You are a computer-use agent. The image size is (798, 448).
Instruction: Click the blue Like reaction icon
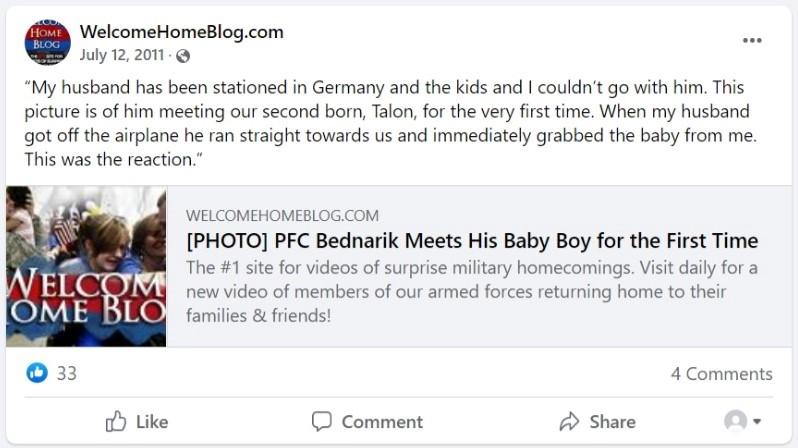click(37, 373)
